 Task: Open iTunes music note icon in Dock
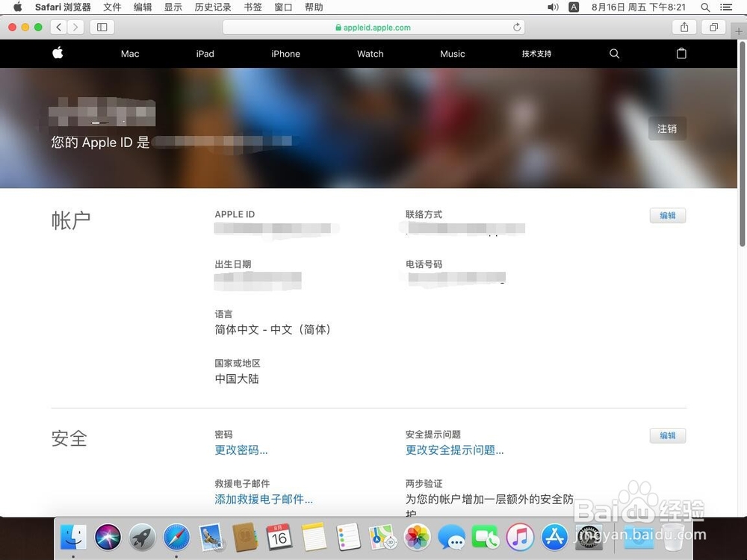pyautogui.click(x=520, y=537)
